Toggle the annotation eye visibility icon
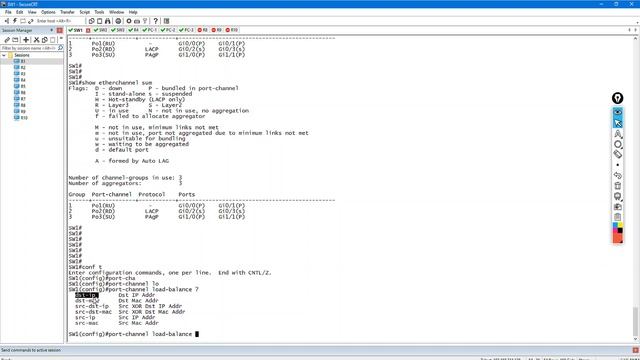640x360 pixels. (618, 112)
